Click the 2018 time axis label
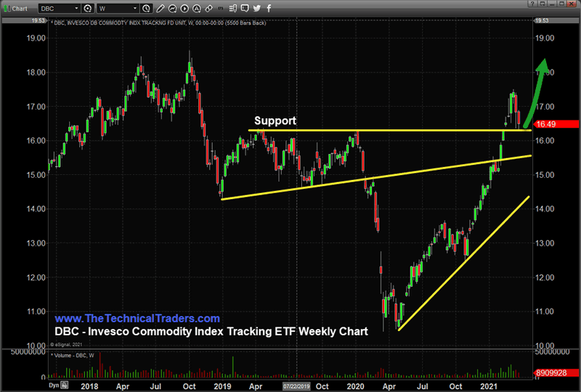Screen dimensions: 581x392 [x=89, y=386]
